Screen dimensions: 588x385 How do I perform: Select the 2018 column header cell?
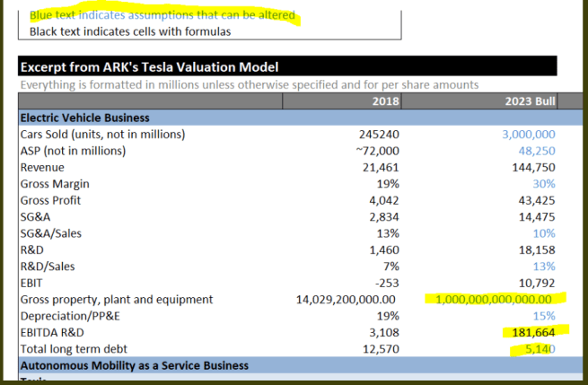pos(385,101)
